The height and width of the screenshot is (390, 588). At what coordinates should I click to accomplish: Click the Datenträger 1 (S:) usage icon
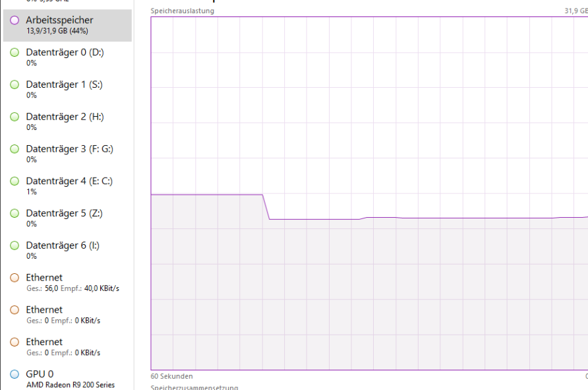coord(14,84)
